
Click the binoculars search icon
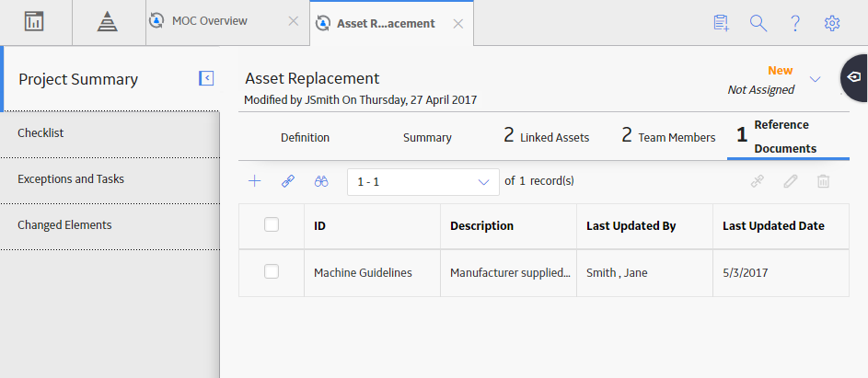pos(321,181)
